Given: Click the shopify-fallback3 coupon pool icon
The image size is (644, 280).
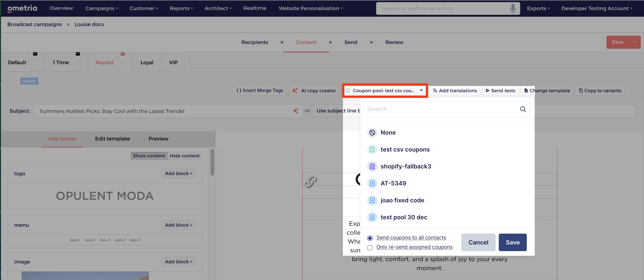Looking at the screenshot, I should [x=372, y=167].
